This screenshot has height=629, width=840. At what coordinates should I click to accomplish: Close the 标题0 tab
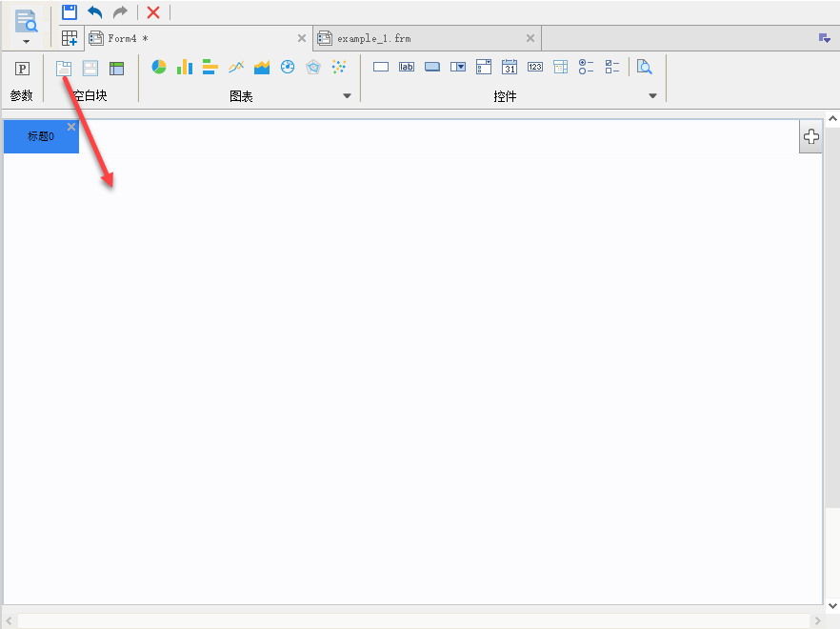[71, 127]
